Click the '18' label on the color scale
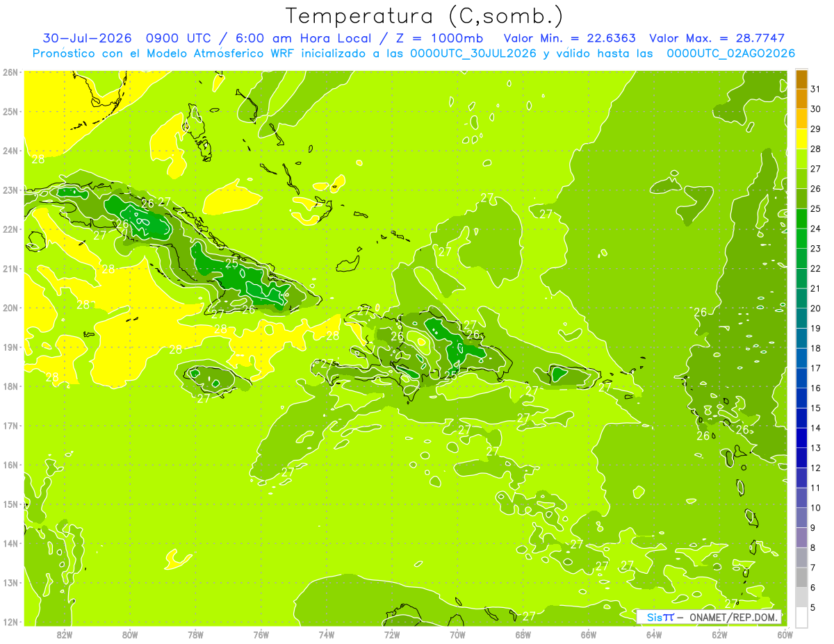 (x=816, y=348)
